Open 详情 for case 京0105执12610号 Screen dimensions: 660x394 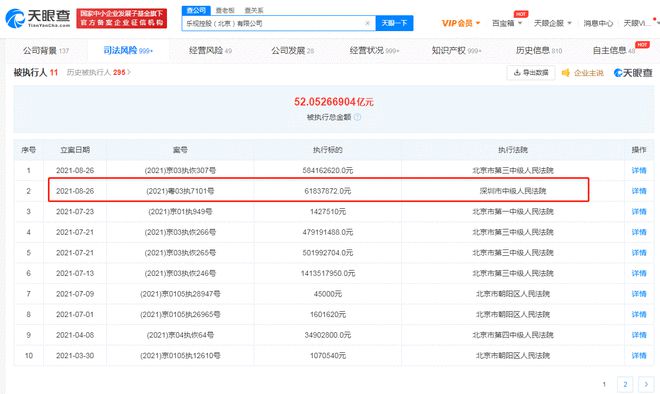(x=639, y=356)
